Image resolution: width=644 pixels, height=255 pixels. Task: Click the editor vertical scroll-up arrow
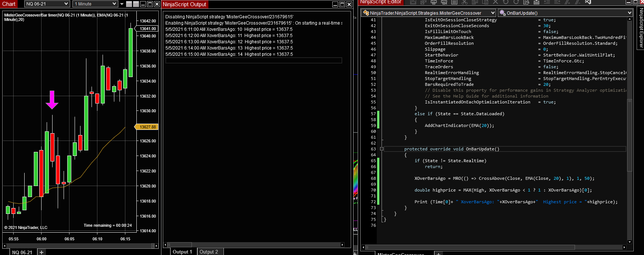click(x=630, y=19)
